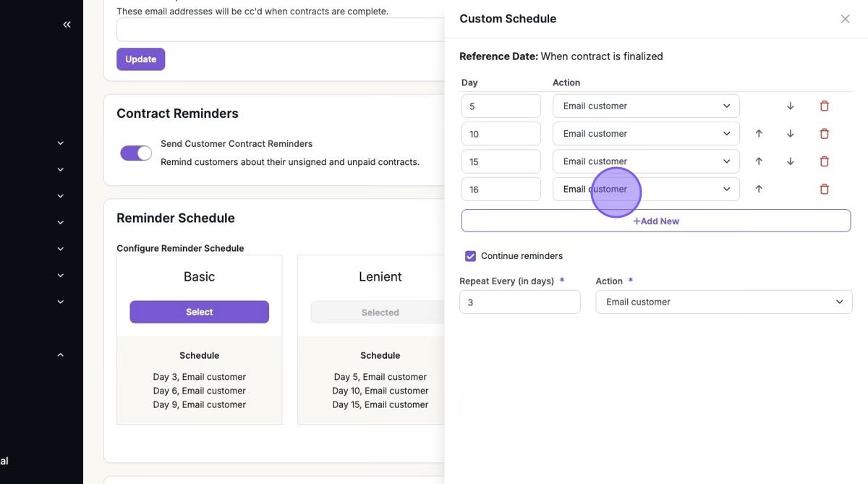Delete the Day 16 reminder row
Image resolution: width=868 pixels, height=484 pixels.
824,190
